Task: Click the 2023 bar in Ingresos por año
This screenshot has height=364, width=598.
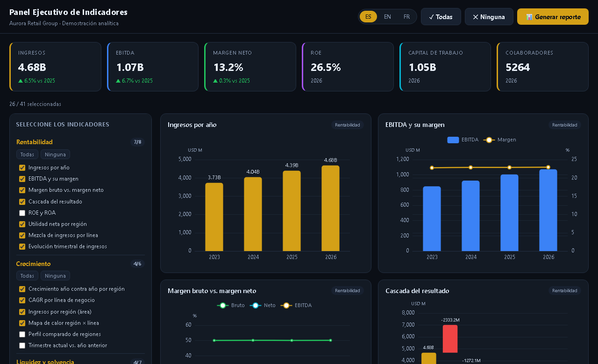Action: point(214,217)
